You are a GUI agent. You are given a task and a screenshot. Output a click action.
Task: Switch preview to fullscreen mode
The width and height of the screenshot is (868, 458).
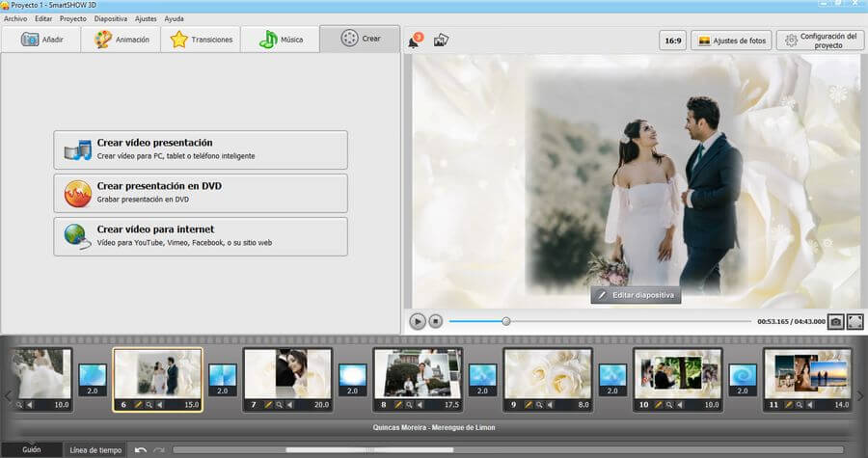point(854,321)
